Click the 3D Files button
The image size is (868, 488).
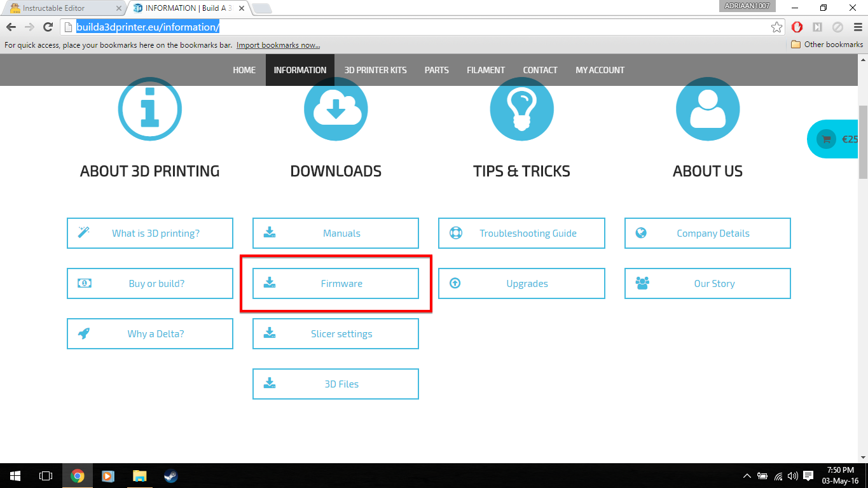pyautogui.click(x=336, y=384)
